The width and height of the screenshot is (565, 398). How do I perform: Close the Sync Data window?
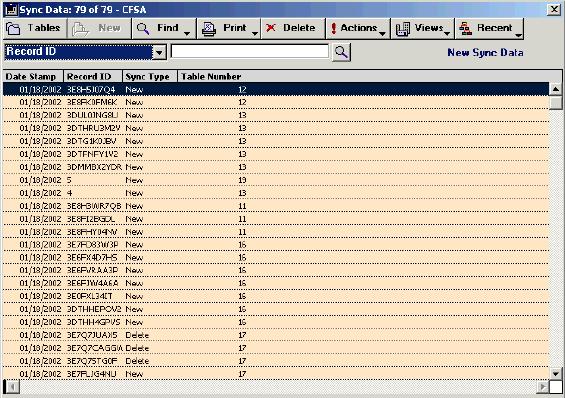coord(554,9)
